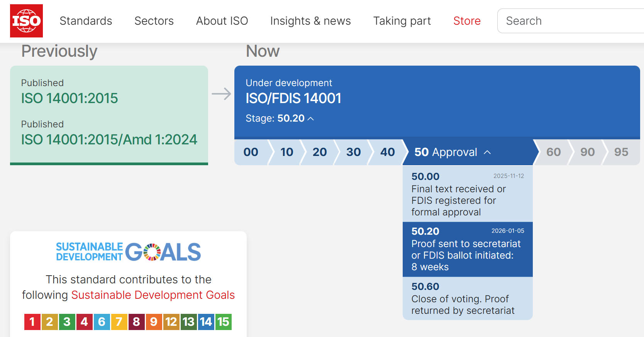Click the Search input field
644x337 pixels.
coord(571,21)
